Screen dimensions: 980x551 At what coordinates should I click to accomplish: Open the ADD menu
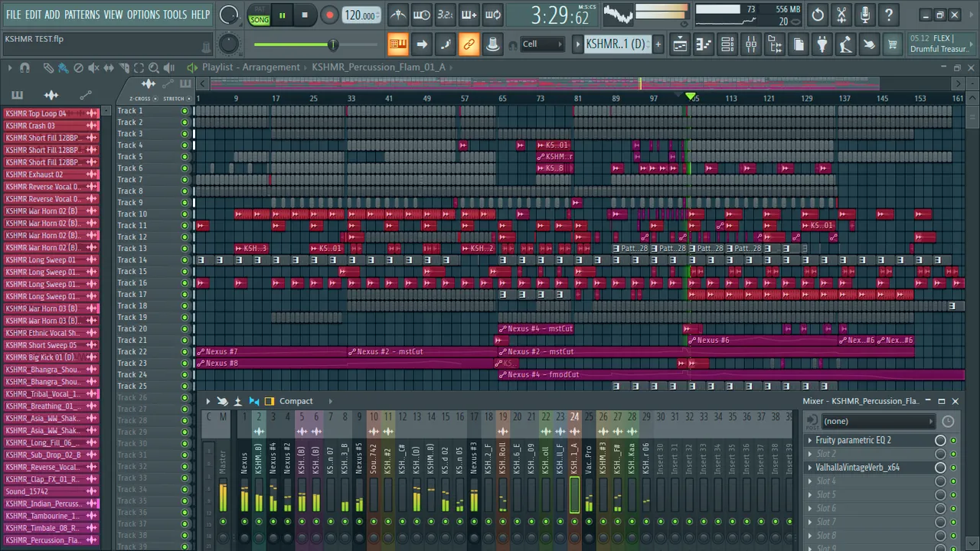coord(52,15)
